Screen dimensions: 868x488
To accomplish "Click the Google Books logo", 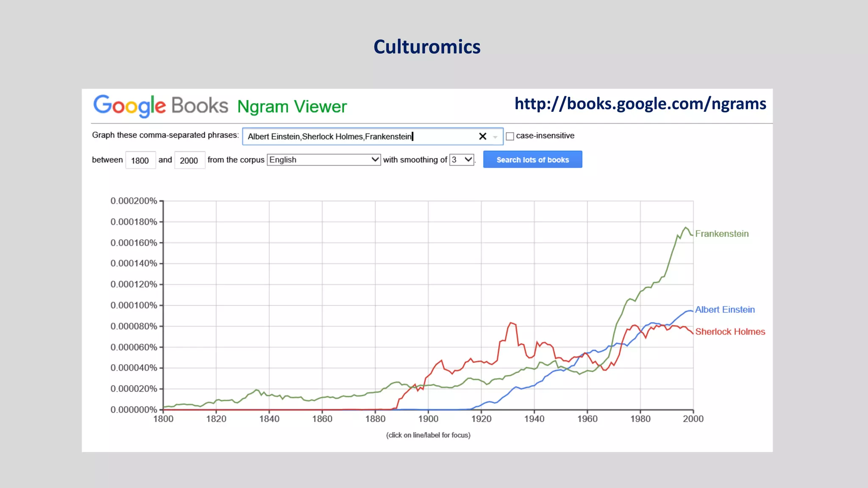I will pyautogui.click(x=161, y=106).
